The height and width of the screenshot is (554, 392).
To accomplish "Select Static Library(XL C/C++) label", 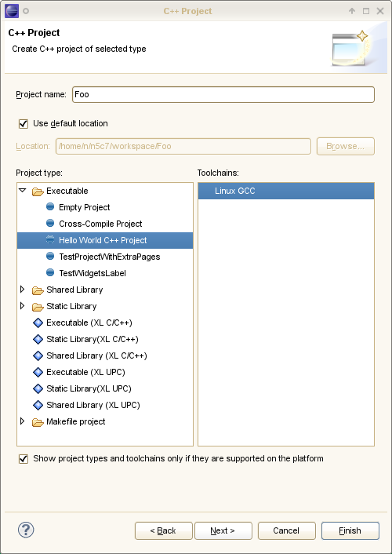I will (x=93, y=339).
